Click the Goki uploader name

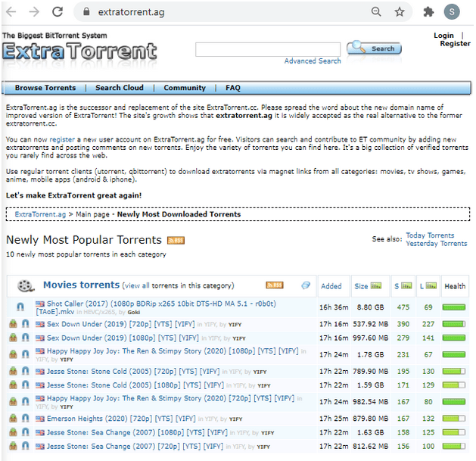coord(134,313)
